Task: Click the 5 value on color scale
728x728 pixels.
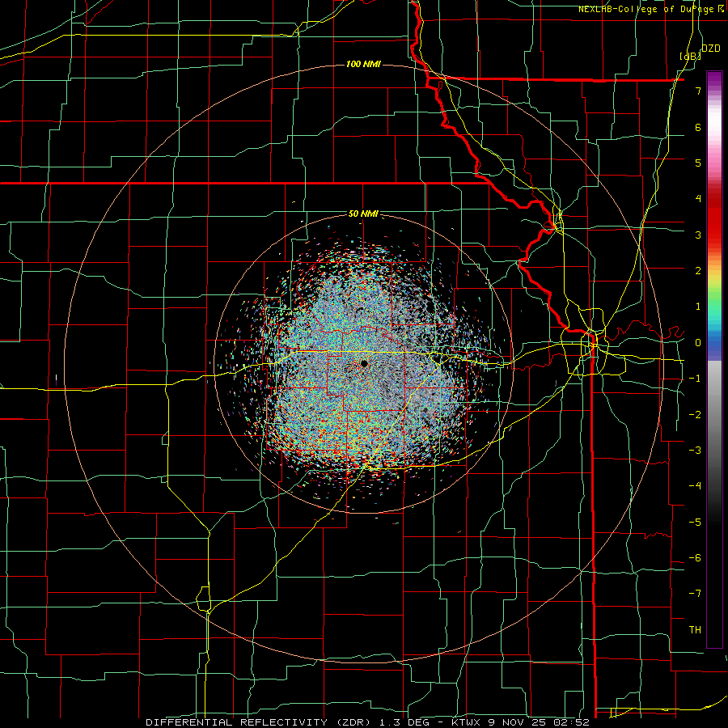Action: pos(698,163)
